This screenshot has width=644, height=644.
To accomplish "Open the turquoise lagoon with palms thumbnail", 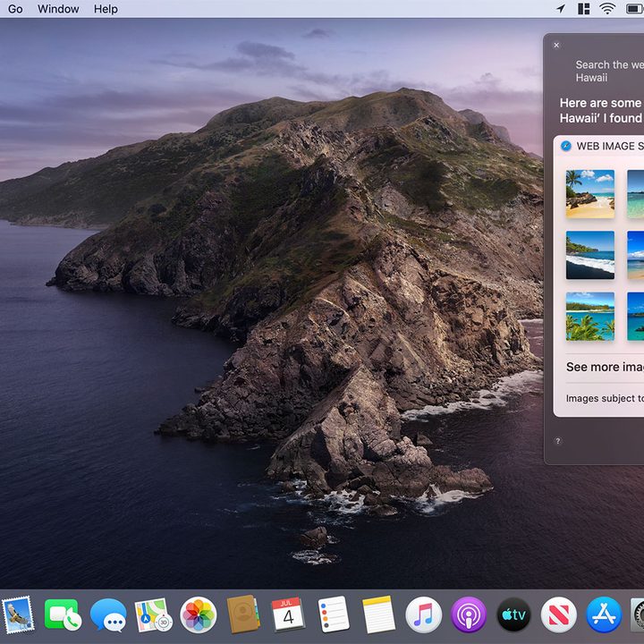I will click(x=590, y=317).
